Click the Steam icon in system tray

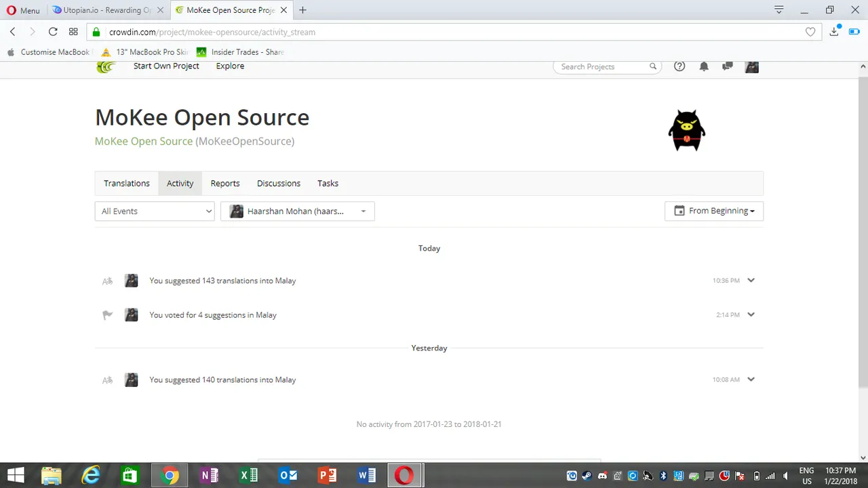587,476
